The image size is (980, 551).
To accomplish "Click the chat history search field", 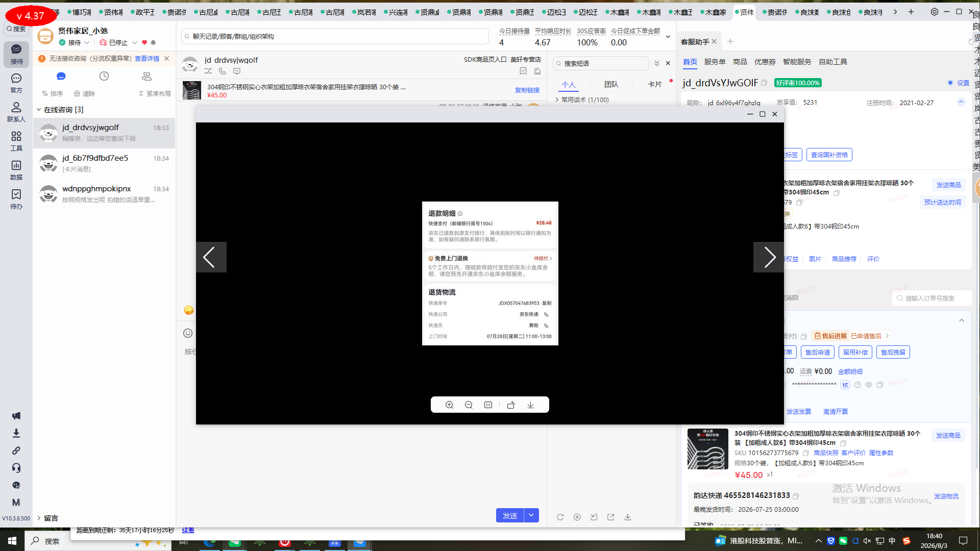I will pos(335,36).
